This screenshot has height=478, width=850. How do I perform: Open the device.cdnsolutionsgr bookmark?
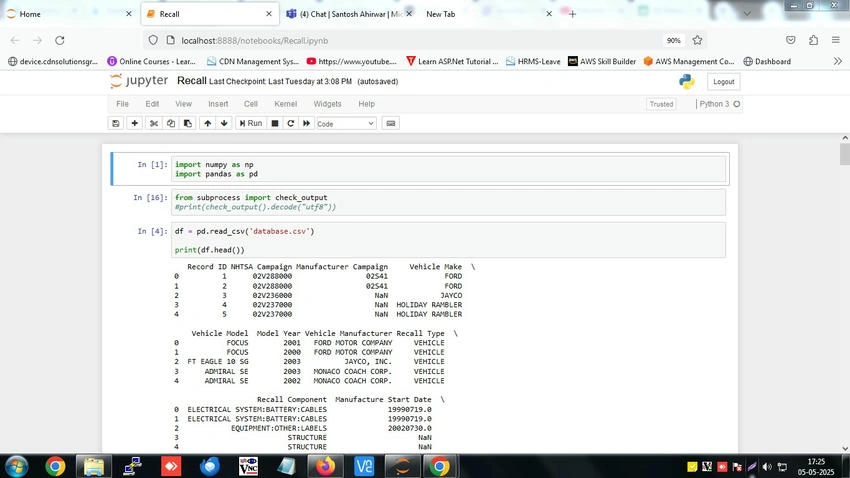(x=53, y=62)
